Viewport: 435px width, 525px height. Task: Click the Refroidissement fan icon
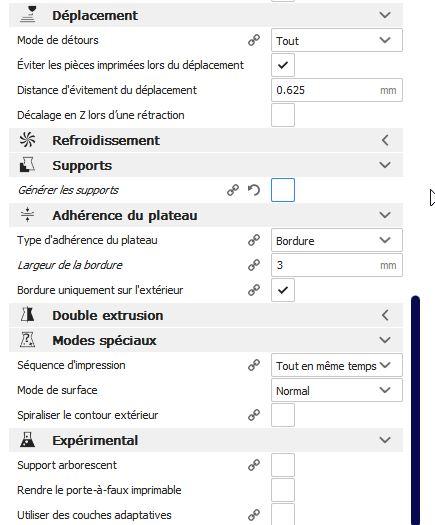[x=27, y=140]
